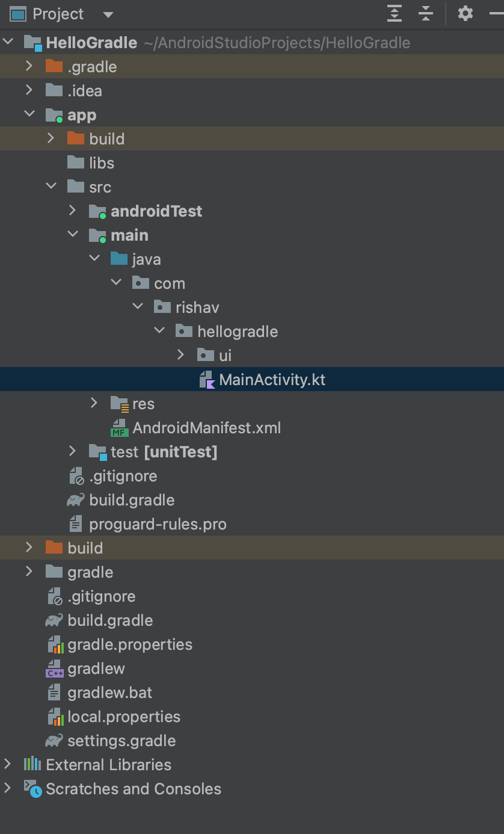
Task: Select the test [unitTest] folder
Action: point(155,452)
